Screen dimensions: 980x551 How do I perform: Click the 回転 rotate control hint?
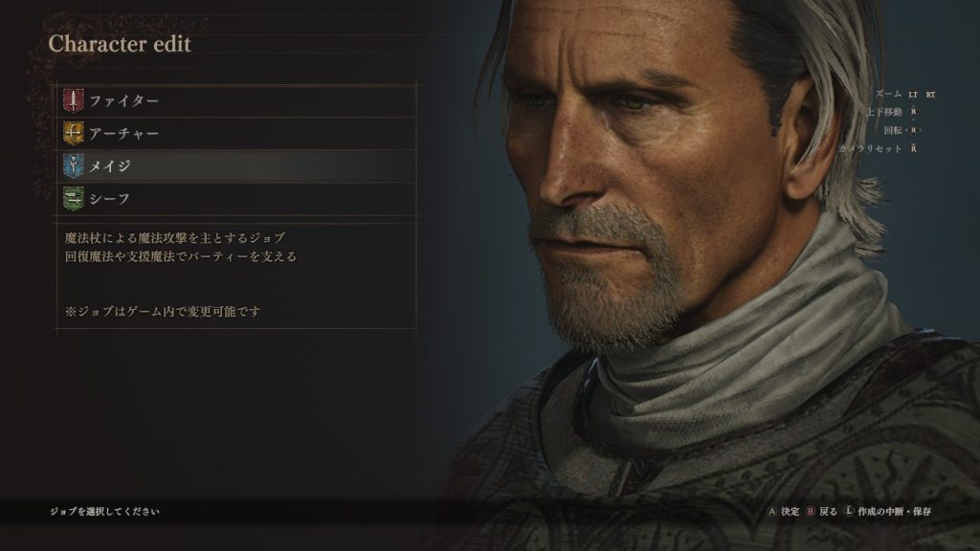902,130
